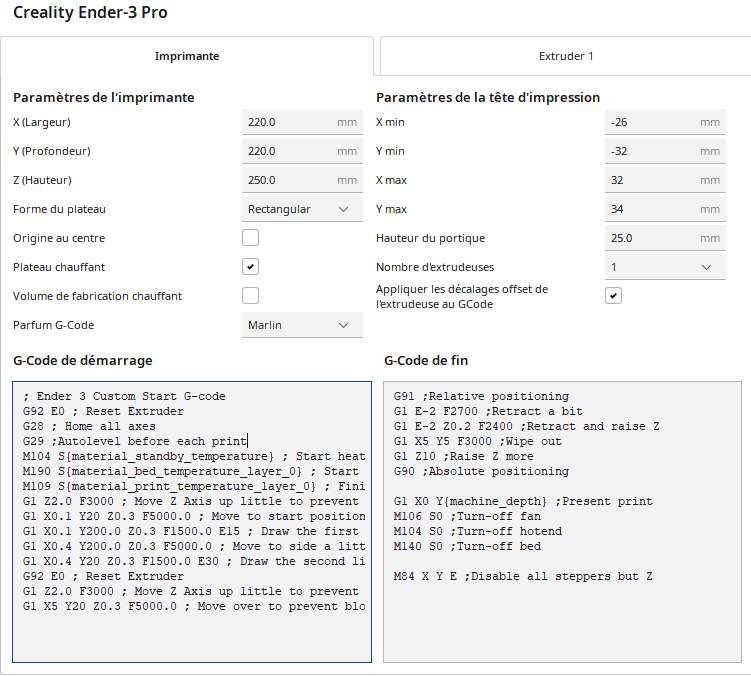Click the '; Ender 3 Custom Start G-code' line

[x=124, y=396]
